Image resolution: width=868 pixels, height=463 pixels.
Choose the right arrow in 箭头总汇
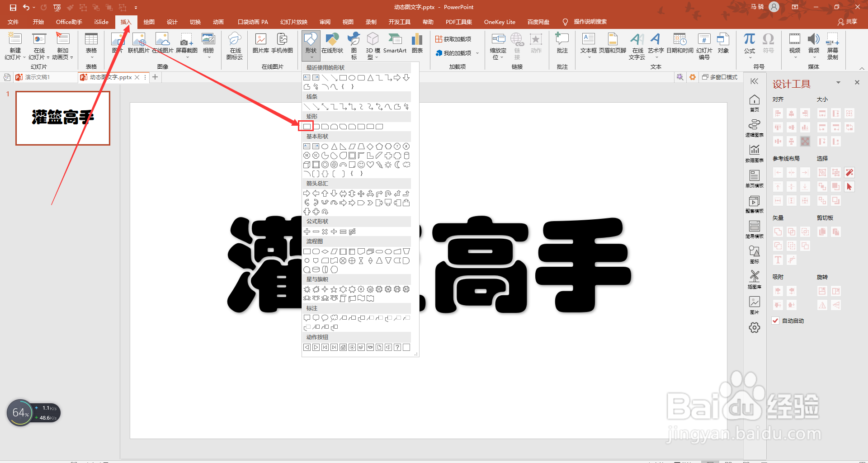pyautogui.click(x=307, y=194)
